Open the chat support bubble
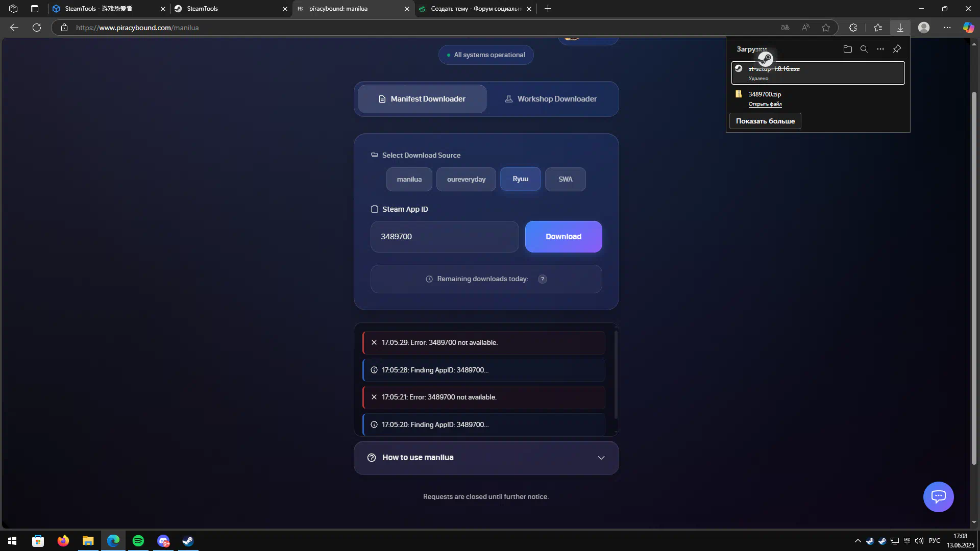The width and height of the screenshot is (980, 551). click(939, 496)
